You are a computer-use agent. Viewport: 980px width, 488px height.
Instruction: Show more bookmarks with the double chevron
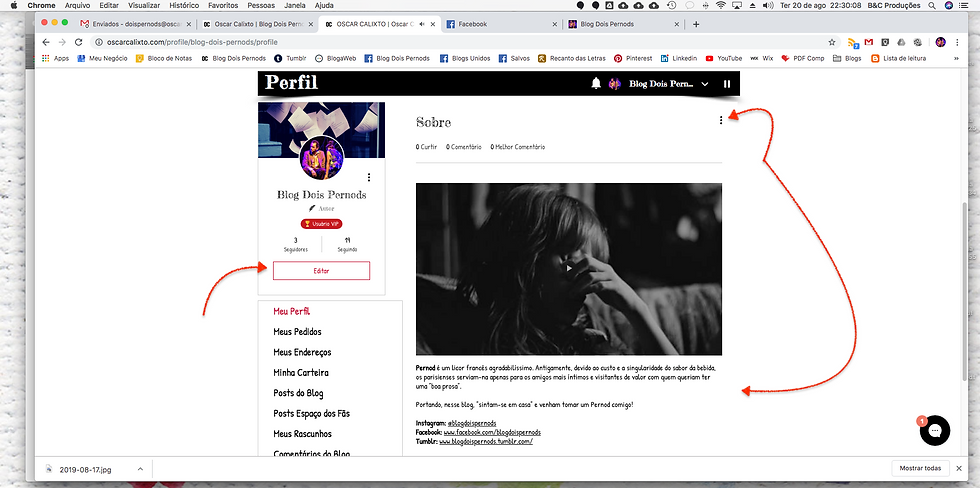[956, 58]
